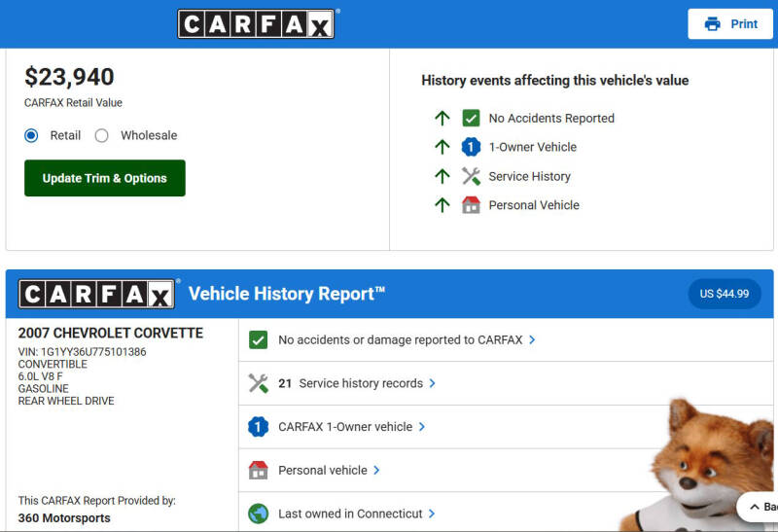Image resolution: width=778 pixels, height=532 pixels.
Task: Click the green checkmark icon beside No Accidents Reported
Action: click(471, 118)
